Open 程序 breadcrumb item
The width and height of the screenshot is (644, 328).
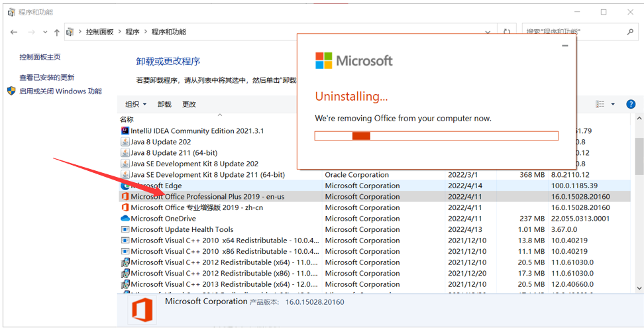tap(133, 32)
